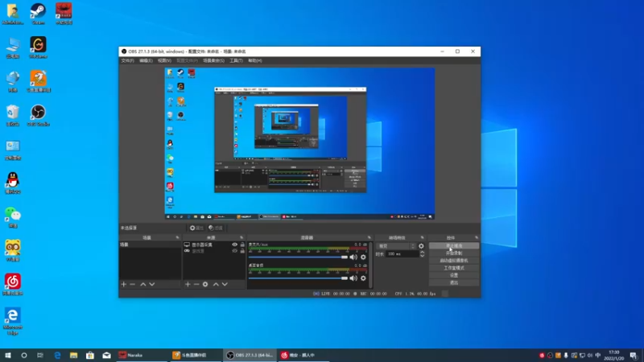644x362 pixels.
Task: Toggle the lock on the second greyed source
Action: (242, 251)
